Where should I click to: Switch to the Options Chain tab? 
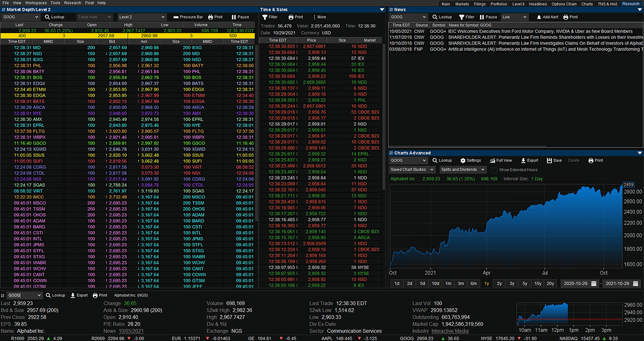[x=564, y=4]
